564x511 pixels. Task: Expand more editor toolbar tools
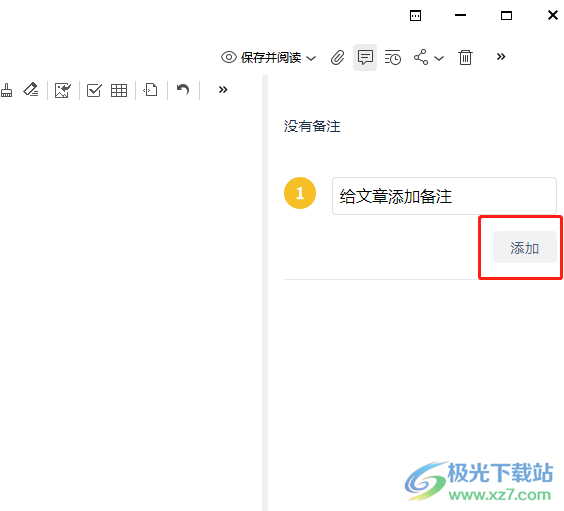(223, 90)
